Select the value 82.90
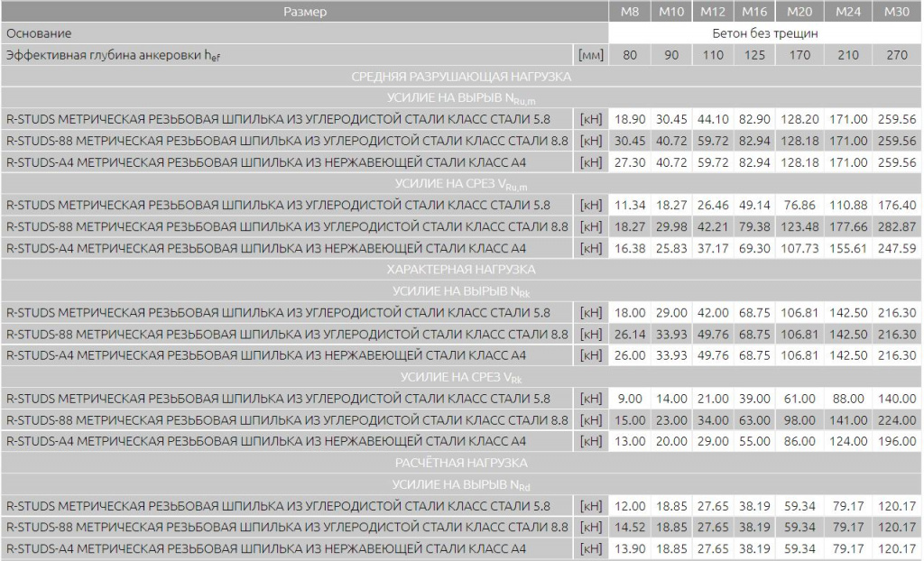924x561 pixels. tap(754, 120)
